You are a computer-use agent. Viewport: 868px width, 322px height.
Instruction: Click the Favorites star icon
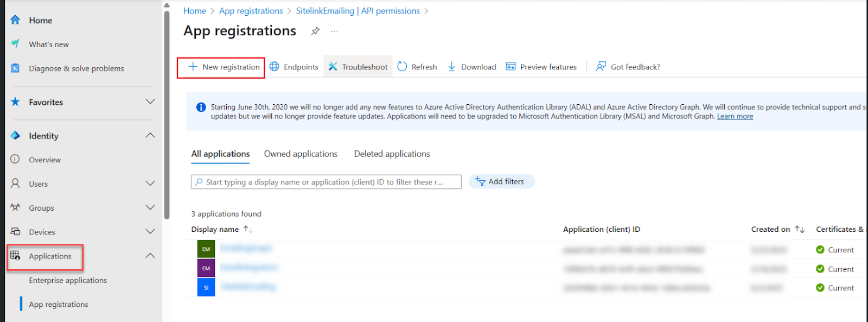click(x=15, y=102)
